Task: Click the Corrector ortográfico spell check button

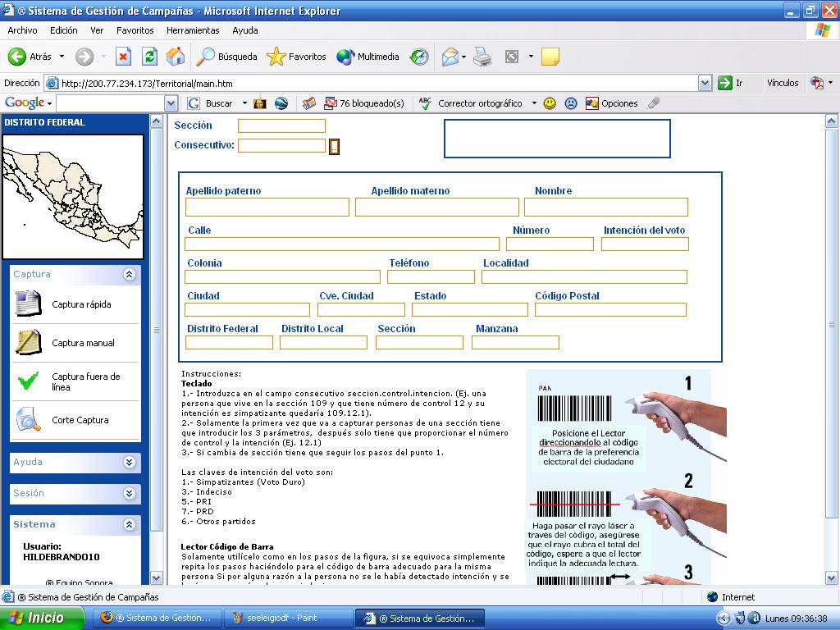Action: pos(470,103)
